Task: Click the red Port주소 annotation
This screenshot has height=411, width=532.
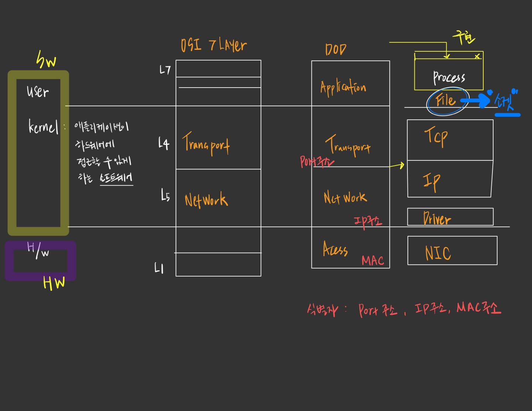Action: [x=317, y=161]
